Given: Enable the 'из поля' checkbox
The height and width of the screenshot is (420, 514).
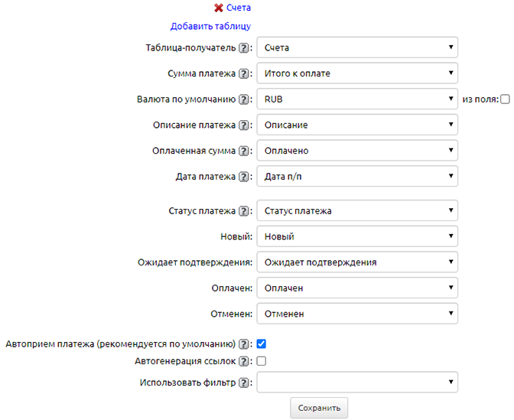Looking at the screenshot, I should click(505, 99).
